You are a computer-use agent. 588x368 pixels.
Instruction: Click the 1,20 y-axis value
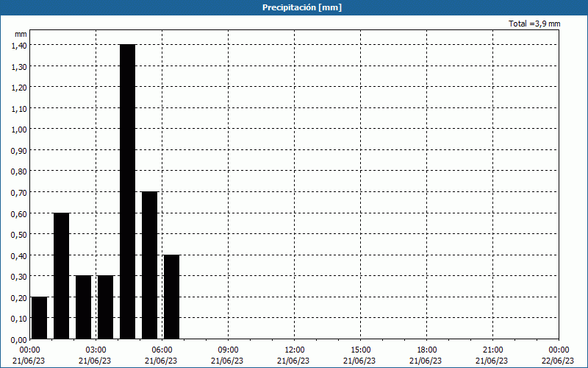[x=19, y=88]
